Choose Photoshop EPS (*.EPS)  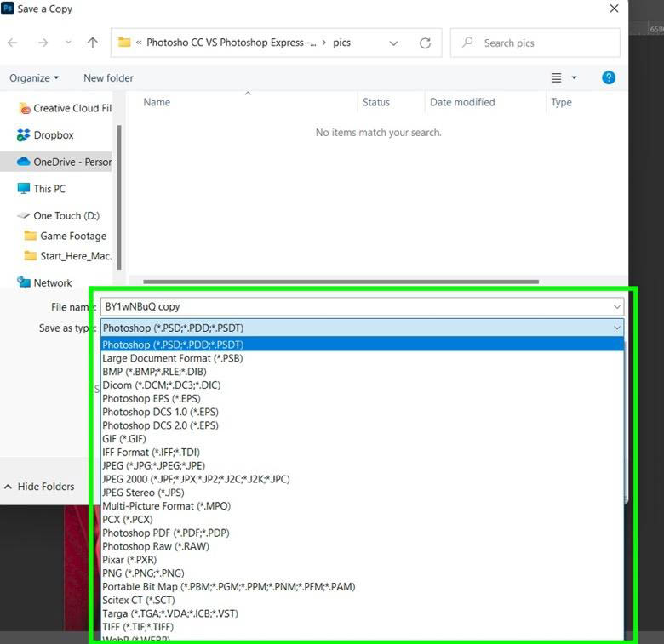pos(362,399)
